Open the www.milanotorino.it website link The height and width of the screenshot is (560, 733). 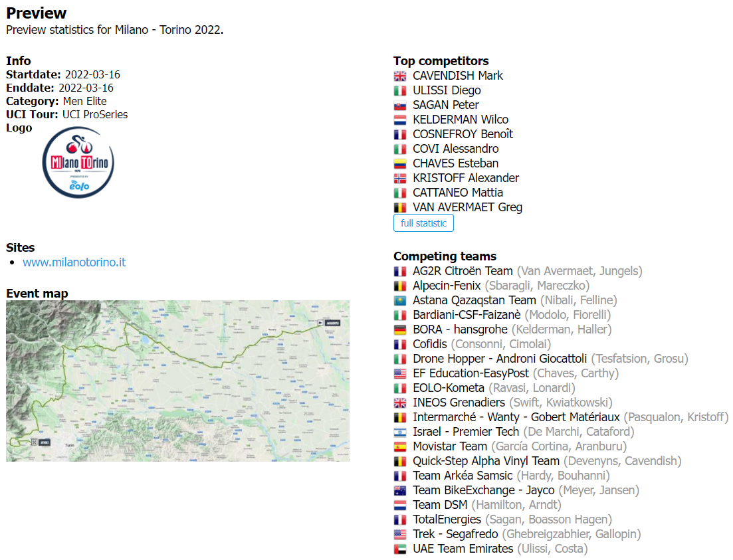click(74, 262)
